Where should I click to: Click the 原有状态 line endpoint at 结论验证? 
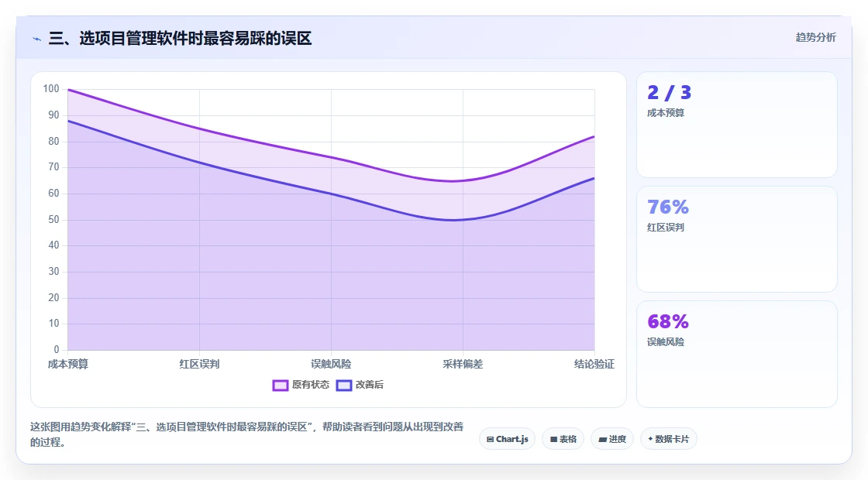pos(594,136)
